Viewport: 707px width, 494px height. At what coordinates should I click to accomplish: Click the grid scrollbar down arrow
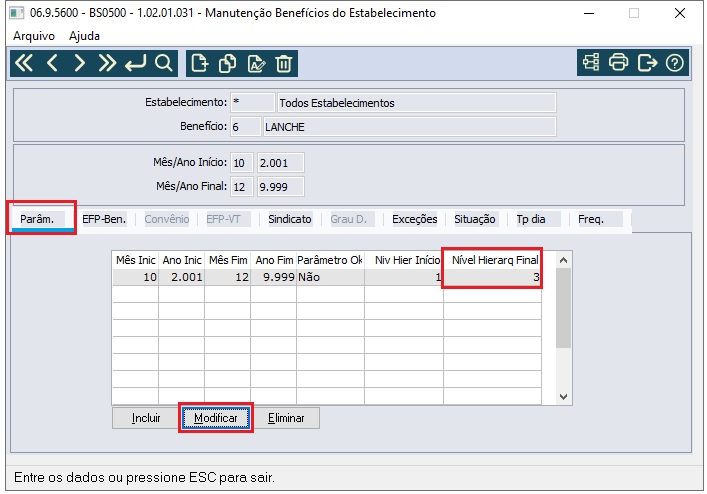[x=563, y=397]
